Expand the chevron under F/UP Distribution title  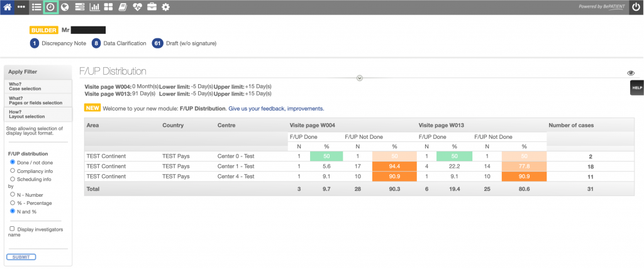(x=360, y=78)
